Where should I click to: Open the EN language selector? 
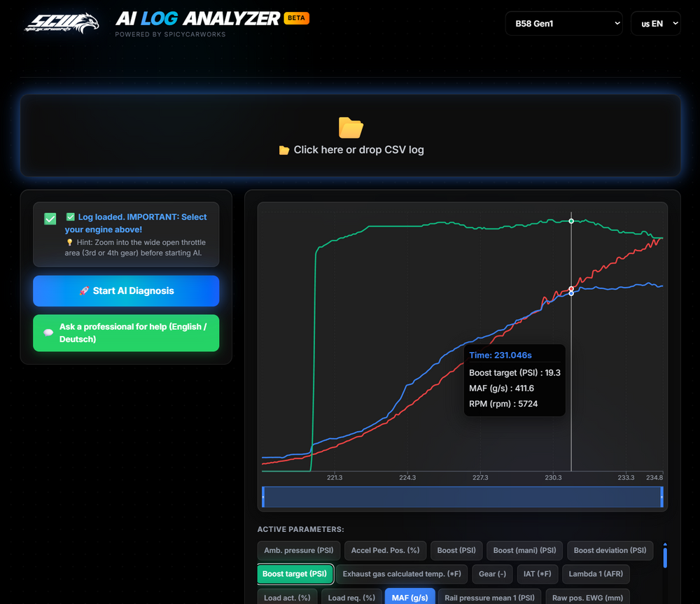(x=655, y=23)
